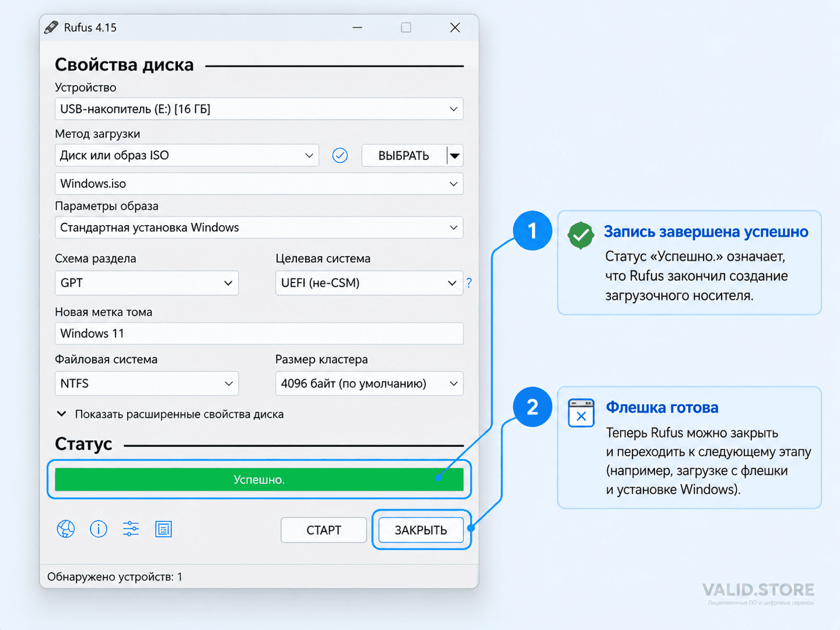The height and width of the screenshot is (630, 840).
Task: Click the status text Обнаружено устройств: 1
Action: pos(115,577)
